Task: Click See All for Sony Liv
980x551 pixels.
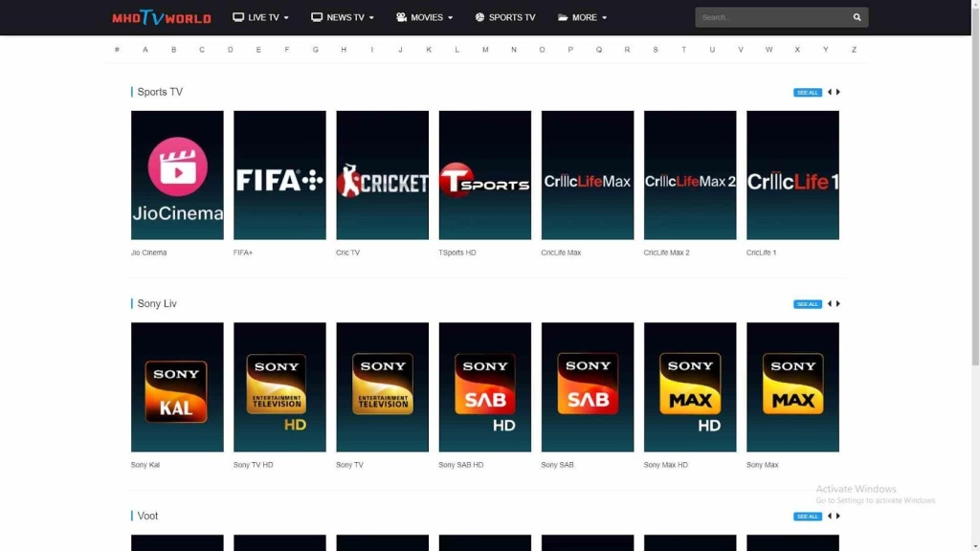Action: 808,304
